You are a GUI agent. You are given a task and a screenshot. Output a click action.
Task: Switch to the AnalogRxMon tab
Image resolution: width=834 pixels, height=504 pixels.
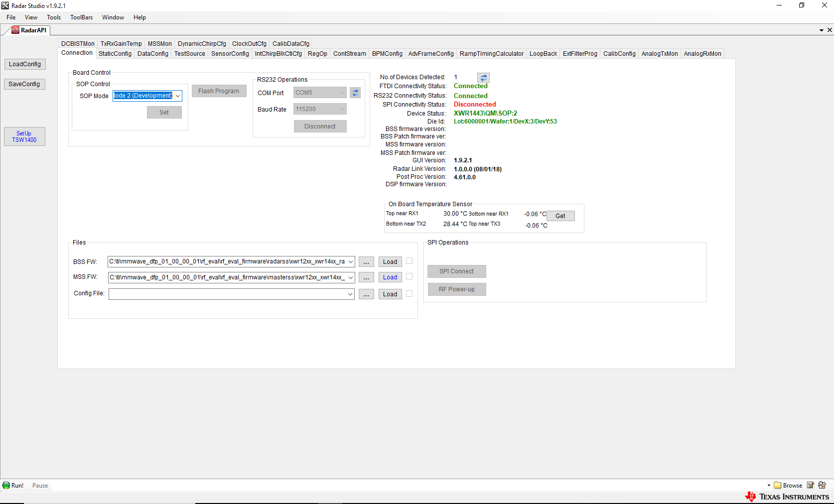(x=702, y=54)
